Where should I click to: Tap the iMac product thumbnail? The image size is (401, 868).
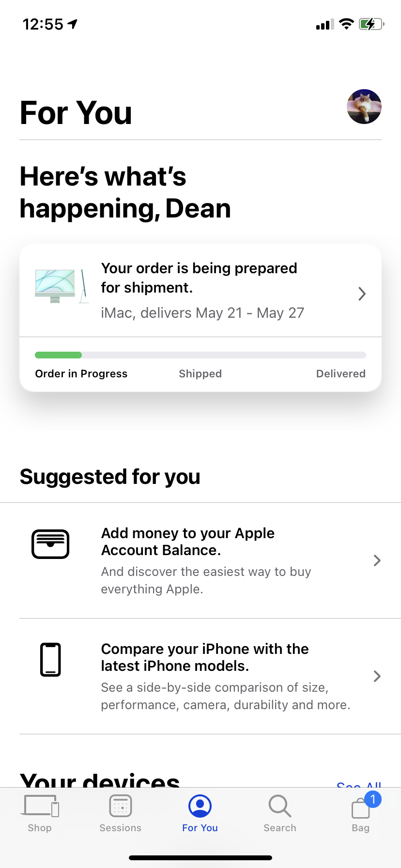pos(62,286)
